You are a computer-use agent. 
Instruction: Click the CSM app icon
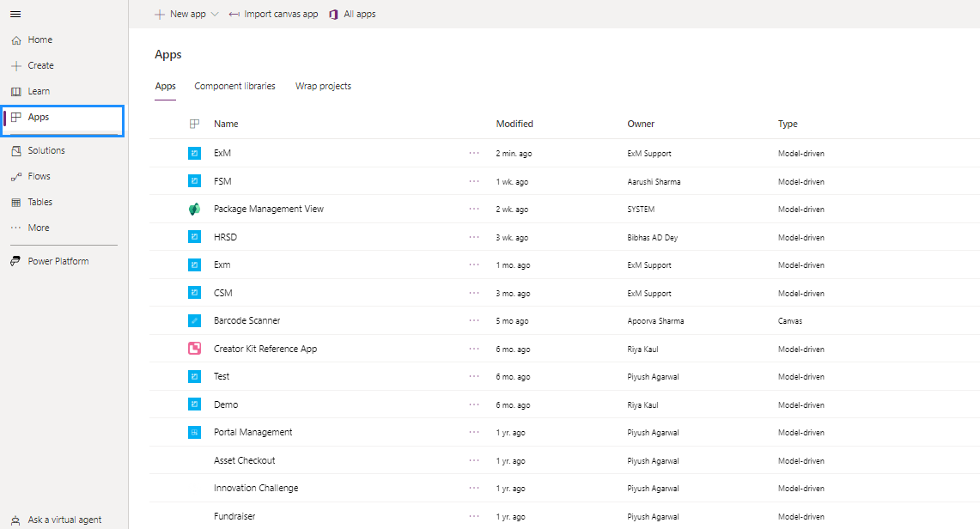coord(194,292)
